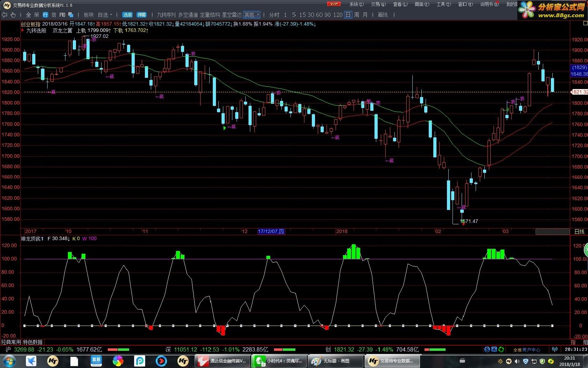Select the 5-minute period
The width and height of the screenshot is (588, 368).
click(294, 15)
